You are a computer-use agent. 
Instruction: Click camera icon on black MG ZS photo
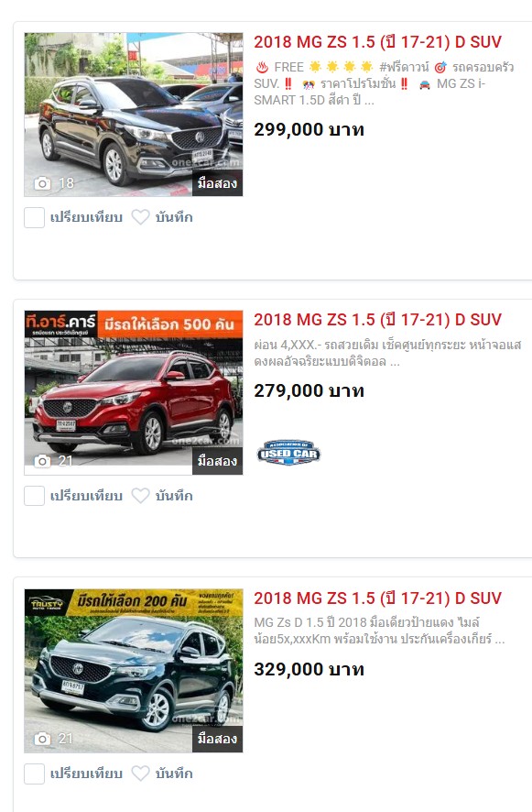[42, 182]
